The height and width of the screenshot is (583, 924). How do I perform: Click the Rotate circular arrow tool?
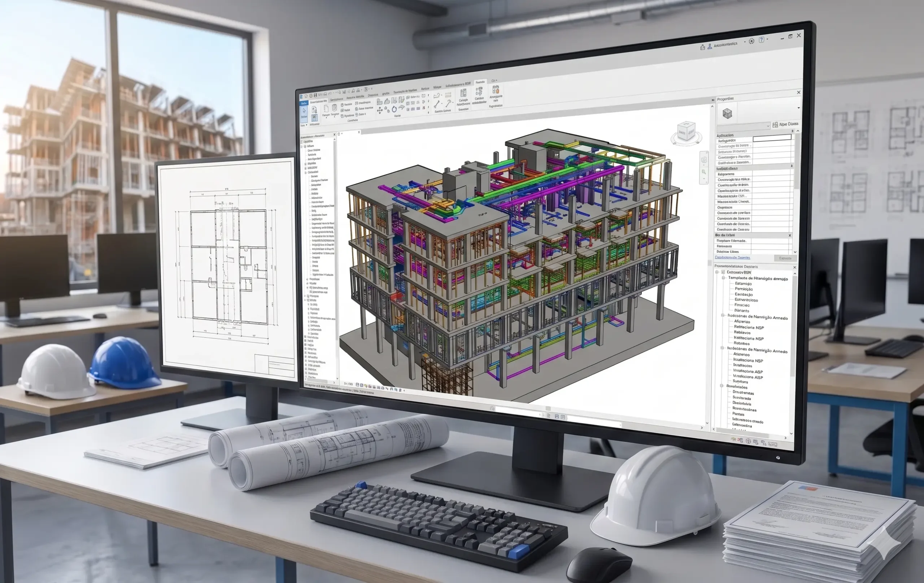[395, 109]
